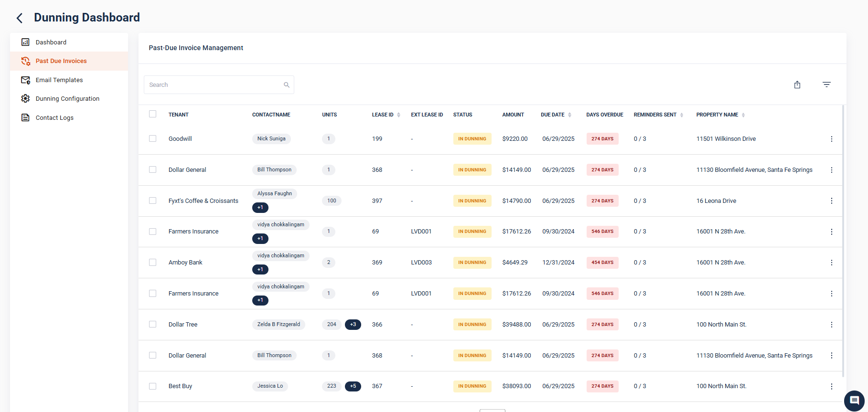Select the Goodwill tenant name

tap(180, 139)
